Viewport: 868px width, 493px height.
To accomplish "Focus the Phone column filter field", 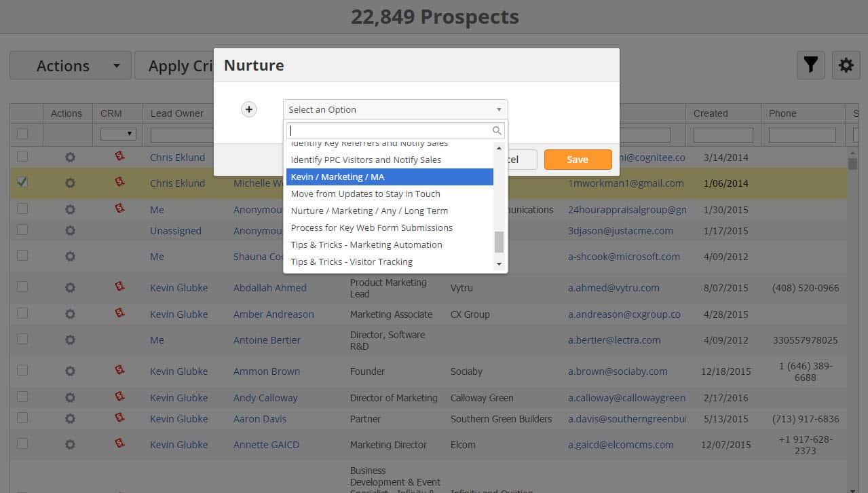I will [x=802, y=135].
